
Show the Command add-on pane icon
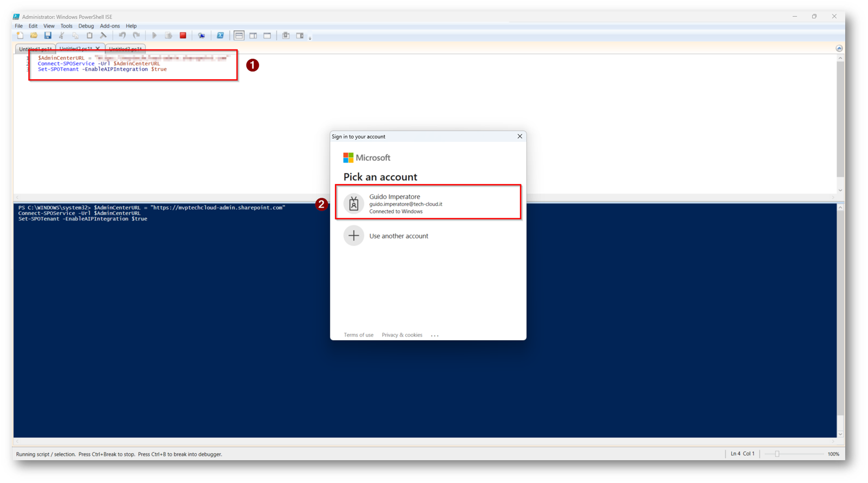[x=300, y=36]
